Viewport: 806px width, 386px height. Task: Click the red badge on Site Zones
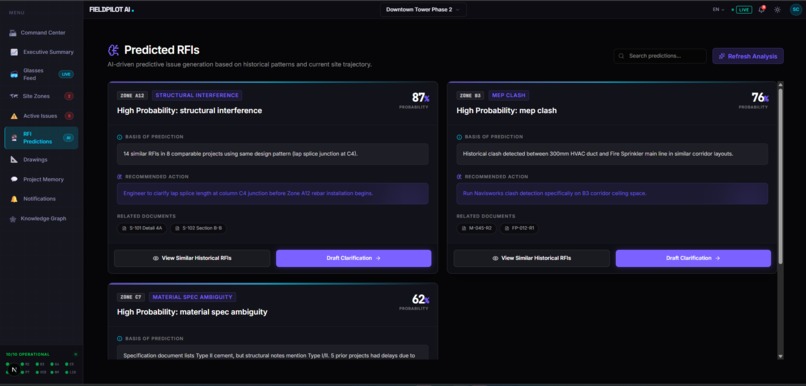[x=68, y=96]
